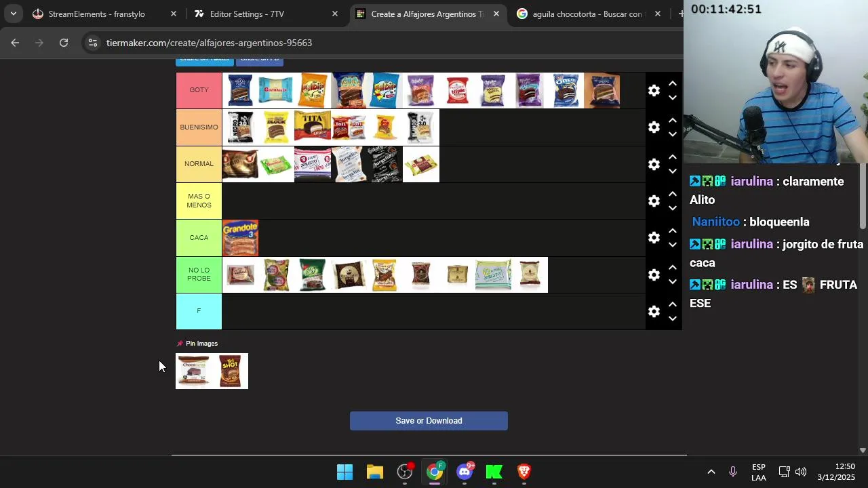868x488 pixels.
Task: Open Discord from taskbar
Action: click(465, 472)
